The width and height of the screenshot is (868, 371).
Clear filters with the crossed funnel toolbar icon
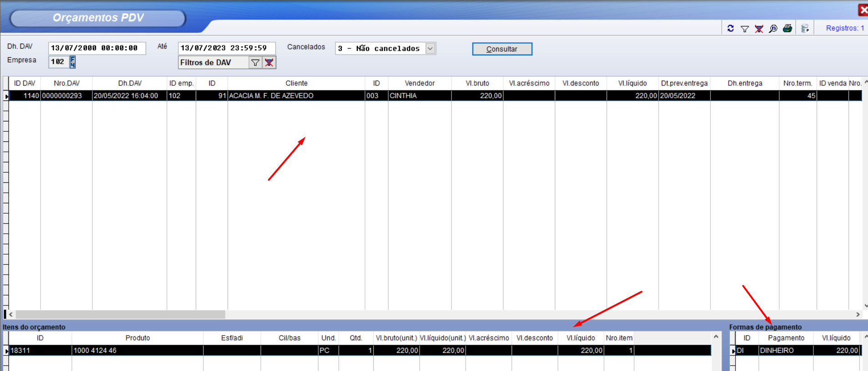click(759, 29)
